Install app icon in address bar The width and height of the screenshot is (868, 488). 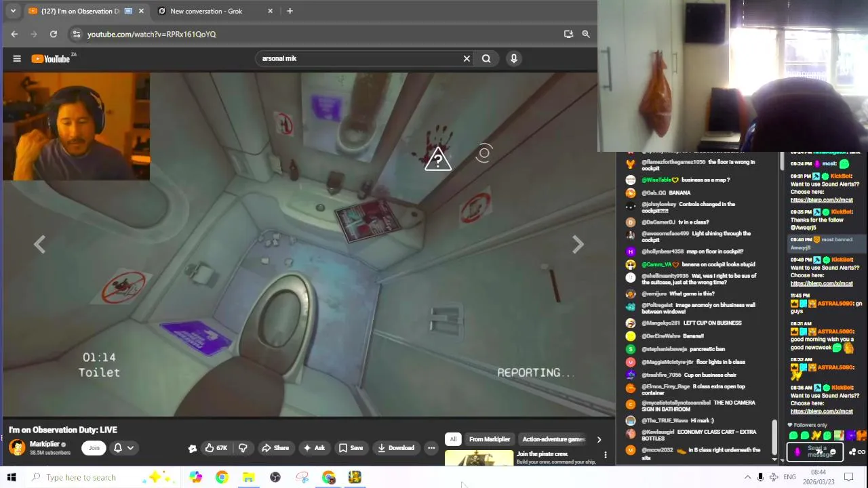tap(568, 34)
